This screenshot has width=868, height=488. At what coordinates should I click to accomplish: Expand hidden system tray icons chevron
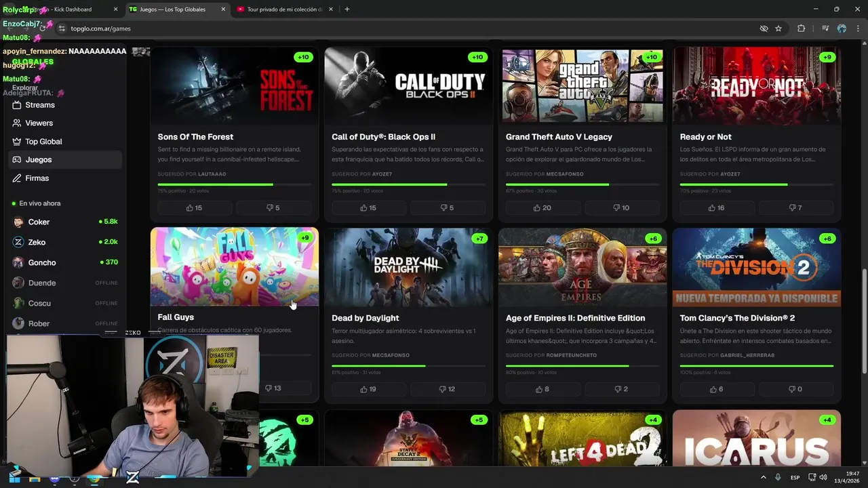tap(764, 477)
